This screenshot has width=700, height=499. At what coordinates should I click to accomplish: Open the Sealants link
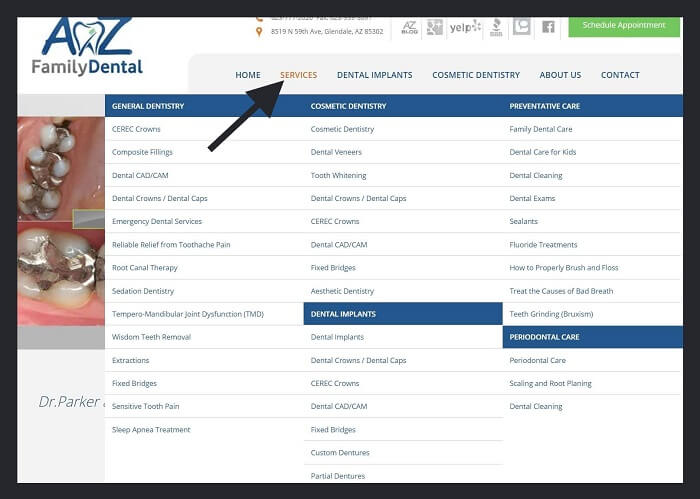tap(523, 221)
